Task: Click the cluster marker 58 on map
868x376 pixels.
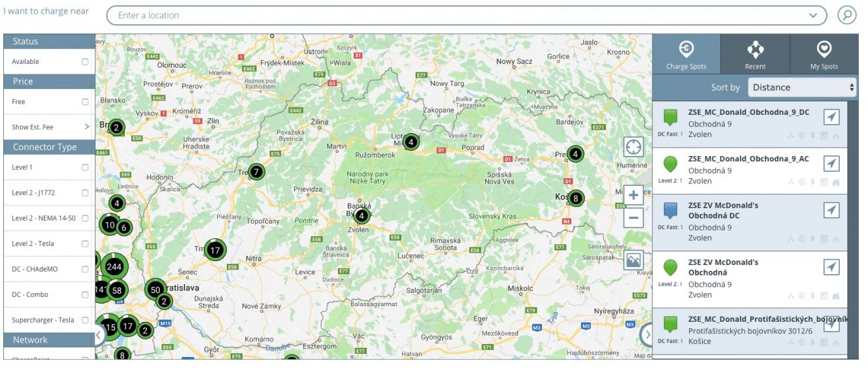Action: pyautogui.click(x=118, y=290)
